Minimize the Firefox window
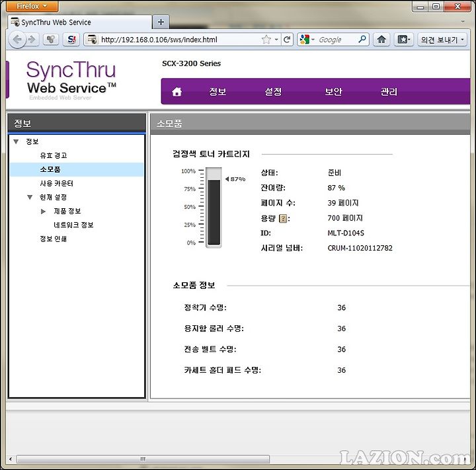This screenshot has height=470, width=476. click(x=420, y=7)
